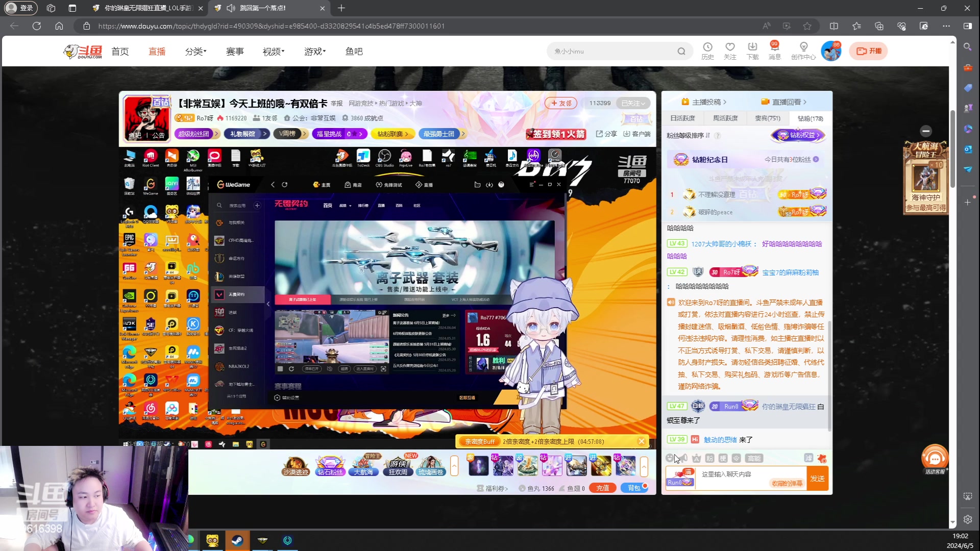Open the 历史 history icon in top navigation

pos(707,51)
